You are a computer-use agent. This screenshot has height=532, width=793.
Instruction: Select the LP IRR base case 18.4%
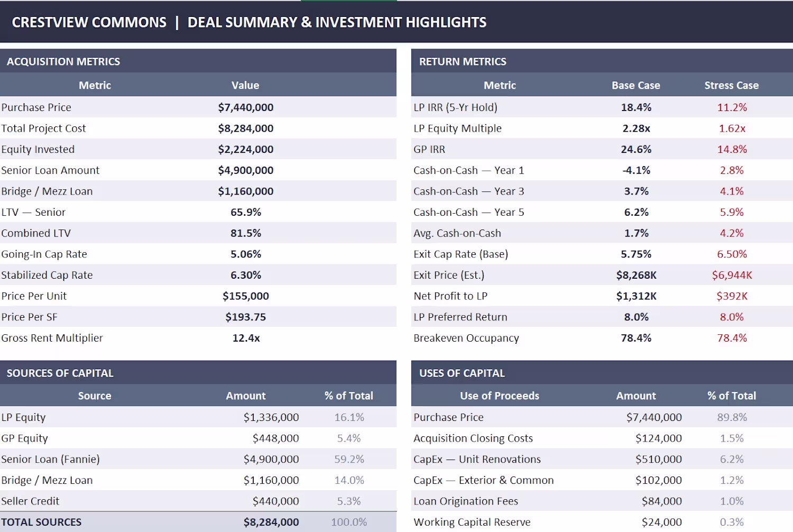pos(636,107)
